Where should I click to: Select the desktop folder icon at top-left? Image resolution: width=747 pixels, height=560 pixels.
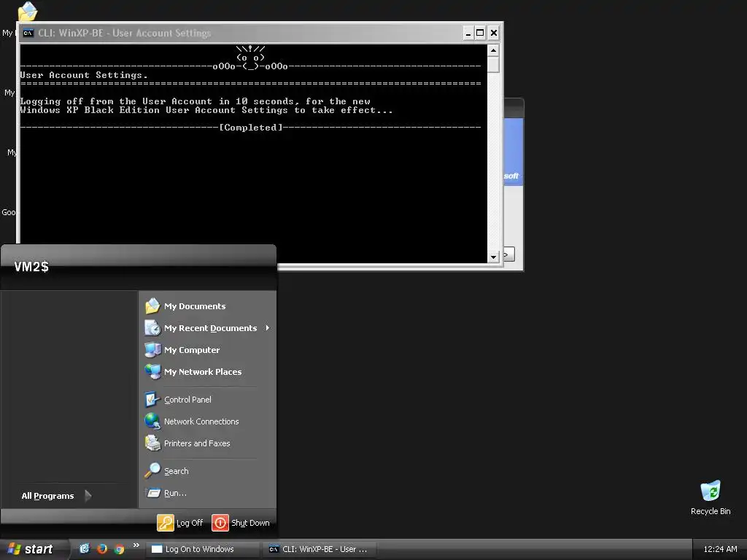point(27,12)
